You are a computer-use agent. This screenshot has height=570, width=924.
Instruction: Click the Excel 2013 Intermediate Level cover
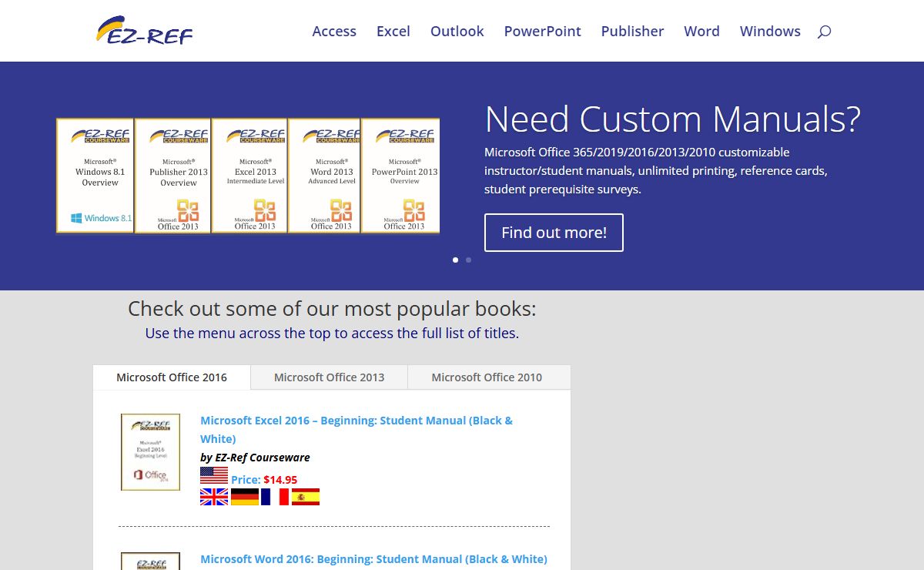pyautogui.click(x=249, y=176)
